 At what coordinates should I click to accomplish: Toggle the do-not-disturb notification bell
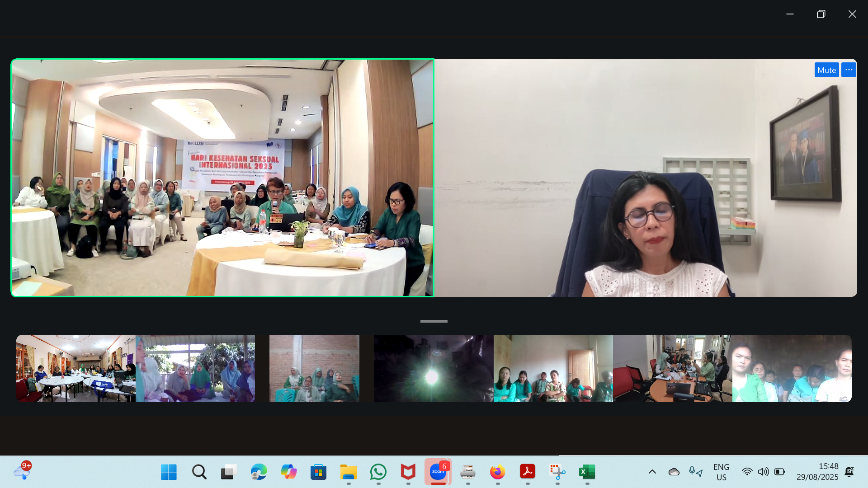coord(849,472)
